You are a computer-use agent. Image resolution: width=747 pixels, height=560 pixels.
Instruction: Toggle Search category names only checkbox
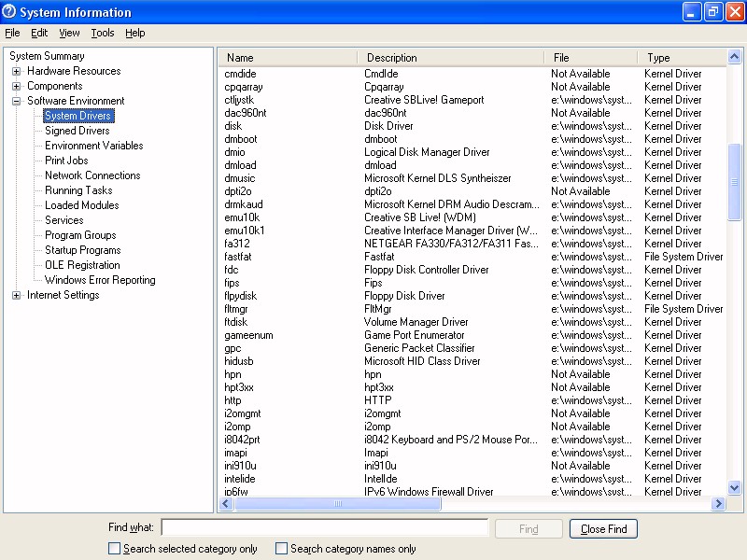281,549
